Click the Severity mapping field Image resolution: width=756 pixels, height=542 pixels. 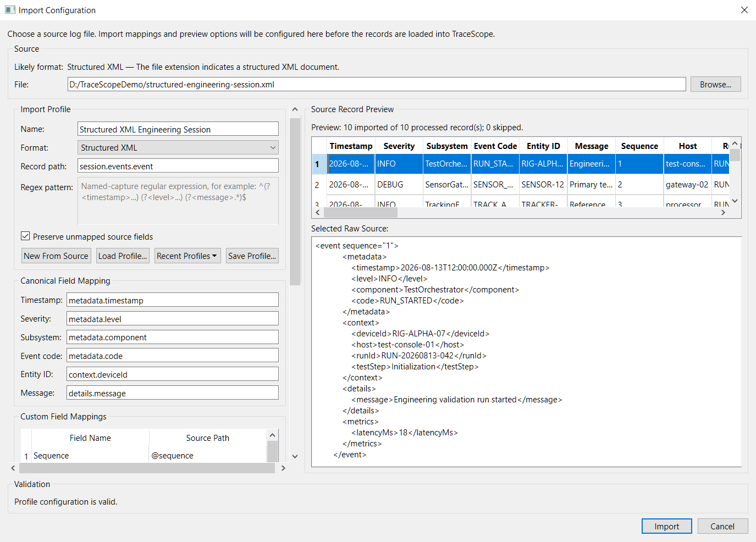point(173,319)
